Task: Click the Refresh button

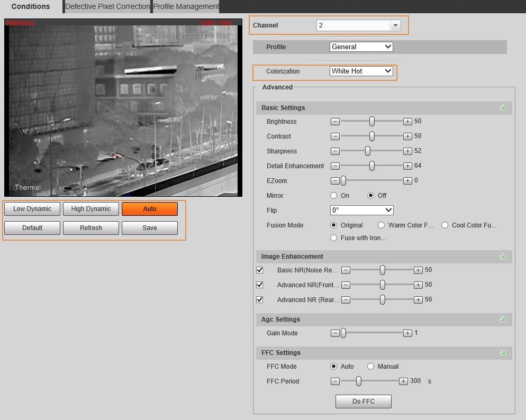Action: (x=91, y=228)
